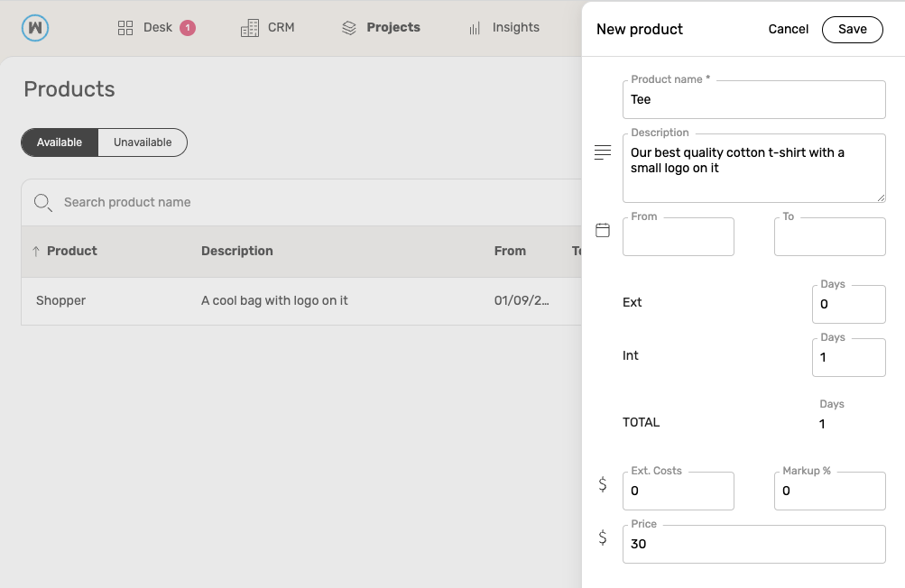Click the Markup % input field
905x588 pixels.
coord(830,492)
